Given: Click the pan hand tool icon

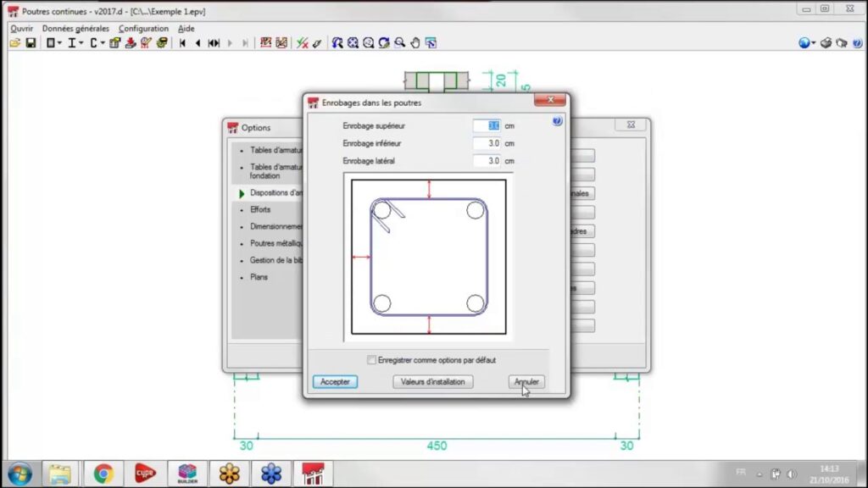Looking at the screenshot, I should [x=415, y=42].
